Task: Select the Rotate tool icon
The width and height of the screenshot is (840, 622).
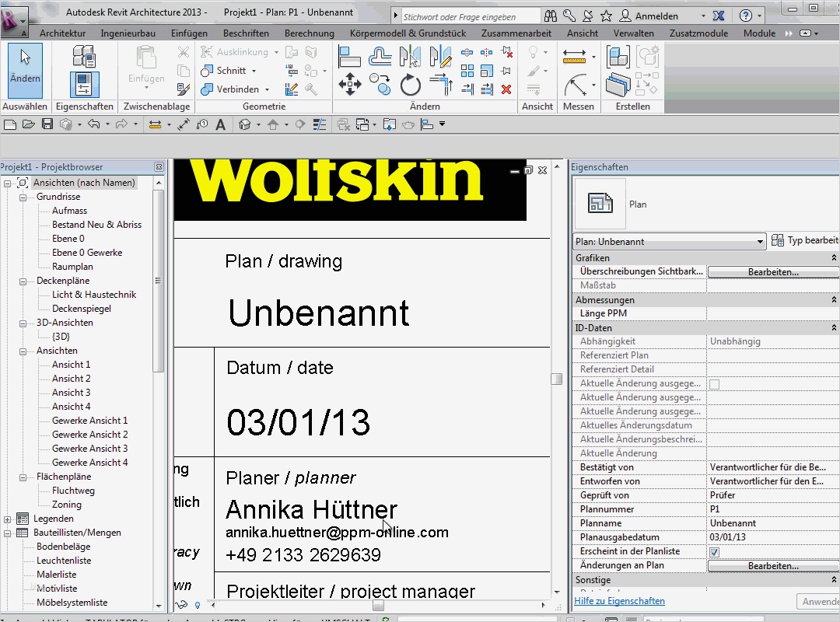Action: (x=411, y=86)
